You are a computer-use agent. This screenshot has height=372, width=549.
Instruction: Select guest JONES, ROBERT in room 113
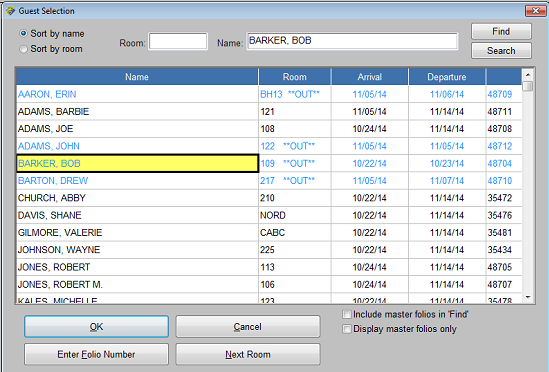137,267
